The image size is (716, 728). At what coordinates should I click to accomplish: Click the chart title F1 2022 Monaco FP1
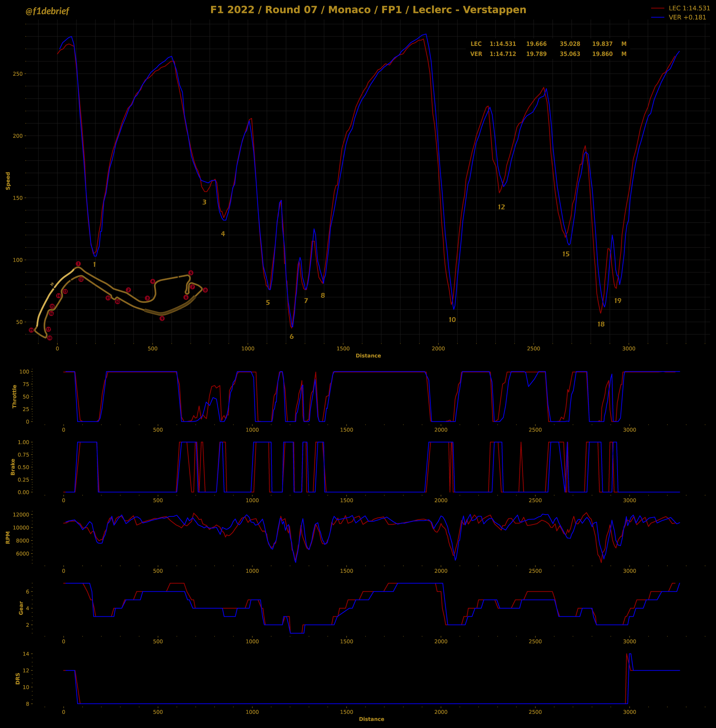[x=368, y=10]
